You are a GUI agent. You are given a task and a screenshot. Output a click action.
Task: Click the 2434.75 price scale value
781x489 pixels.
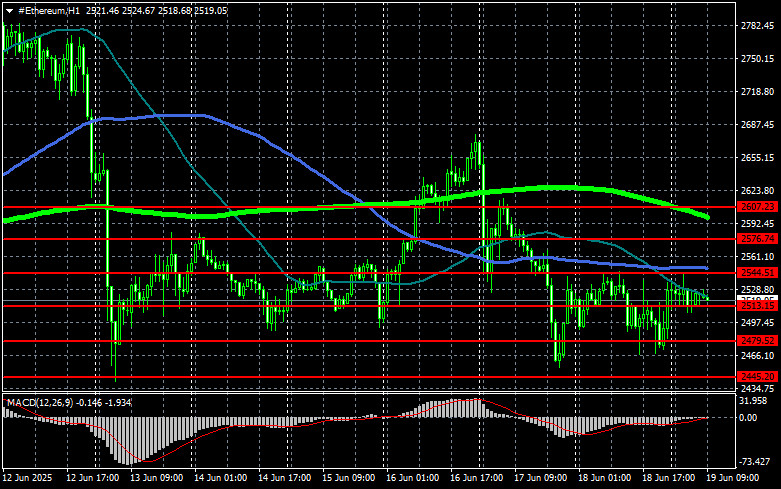[x=758, y=388]
